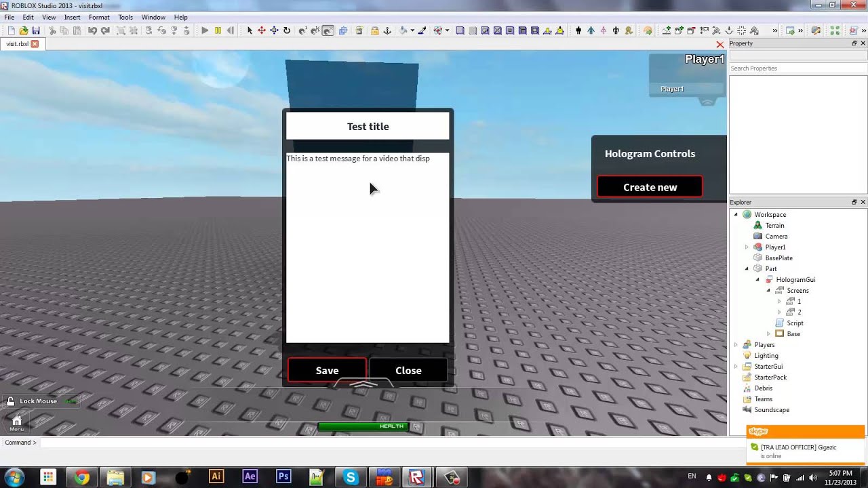Open the Insert menu

tap(72, 17)
